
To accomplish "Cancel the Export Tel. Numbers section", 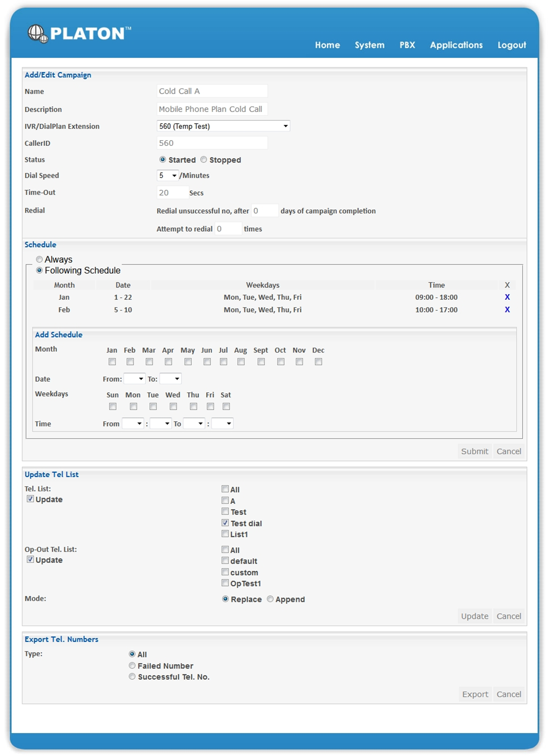I will [x=508, y=694].
